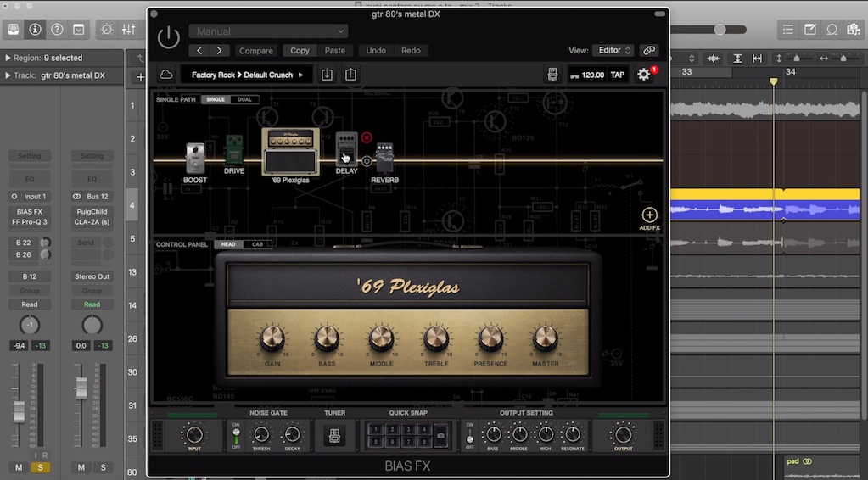868x480 pixels.
Task: Switch control panel to HEAD tab
Action: pyautogui.click(x=228, y=244)
